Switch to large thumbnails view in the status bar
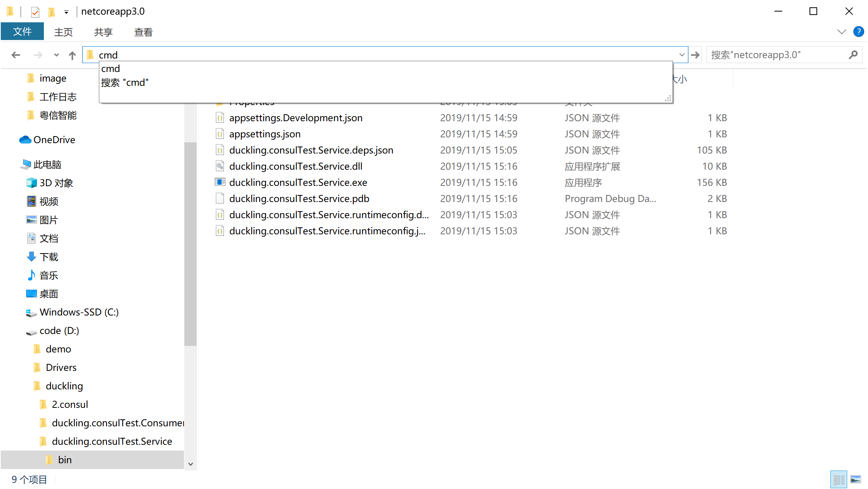The image size is (868, 489). coord(856,479)
